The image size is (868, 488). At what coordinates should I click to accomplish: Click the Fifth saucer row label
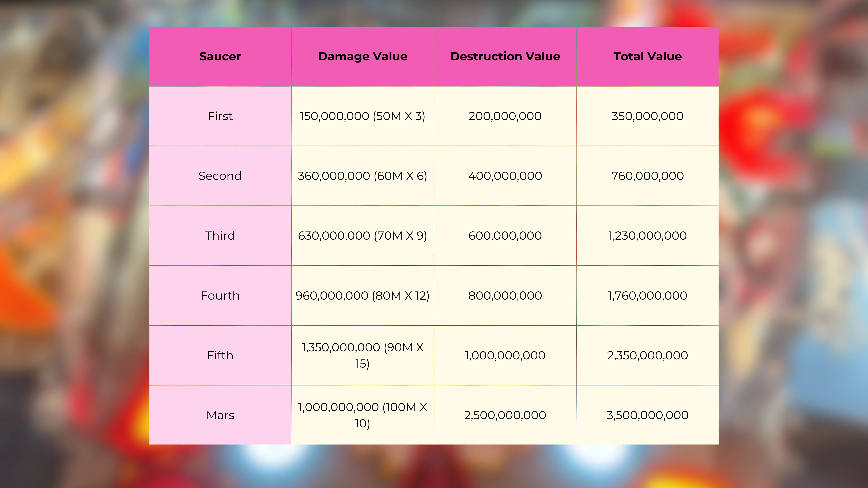point(220,355)
